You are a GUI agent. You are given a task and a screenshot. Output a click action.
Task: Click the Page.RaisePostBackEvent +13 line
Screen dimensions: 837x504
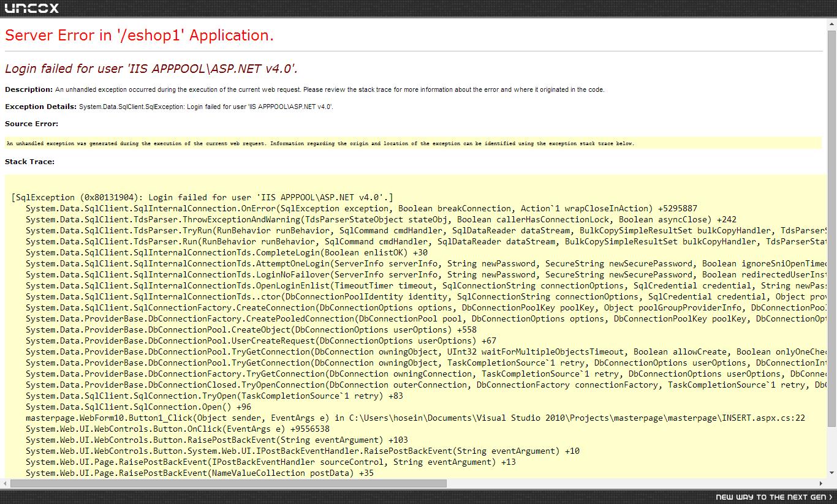pyautogui.click(x=271, y=462)
